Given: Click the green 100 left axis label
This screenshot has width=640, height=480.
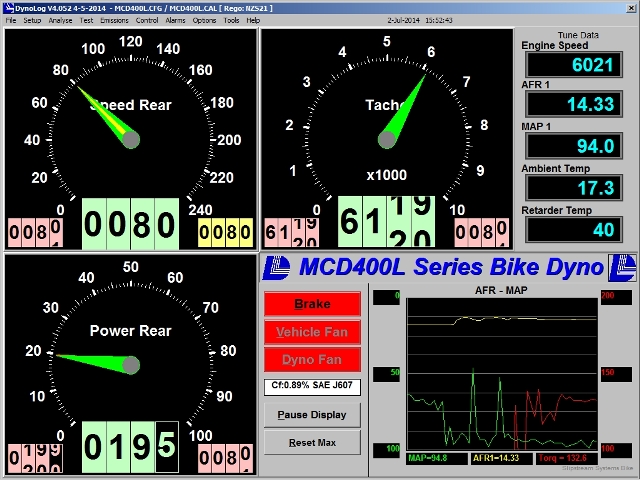Looking at the screenshot, I should (387, 450).
